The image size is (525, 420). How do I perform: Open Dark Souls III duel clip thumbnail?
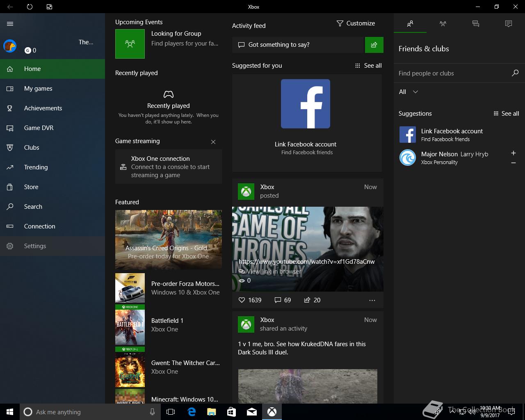(308, 386)
